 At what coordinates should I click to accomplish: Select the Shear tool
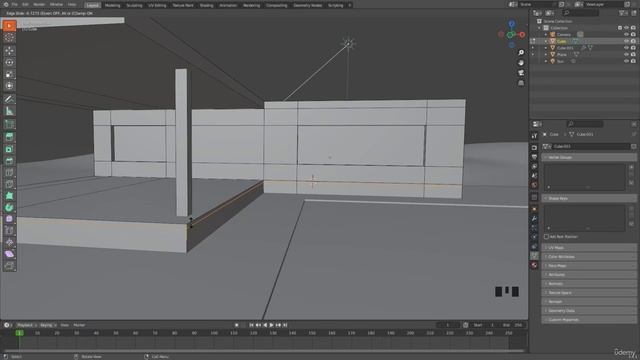[x=9, y=254]
